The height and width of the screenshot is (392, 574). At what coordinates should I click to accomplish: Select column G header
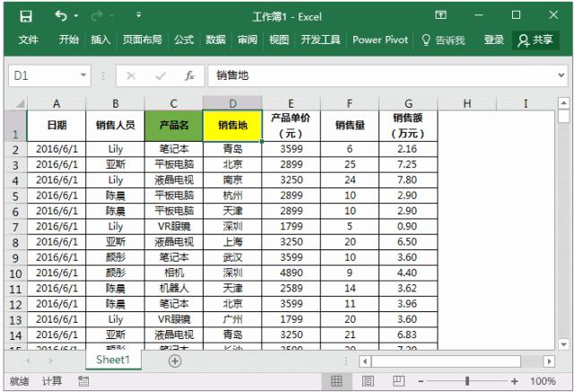click(x=409, y=103)
